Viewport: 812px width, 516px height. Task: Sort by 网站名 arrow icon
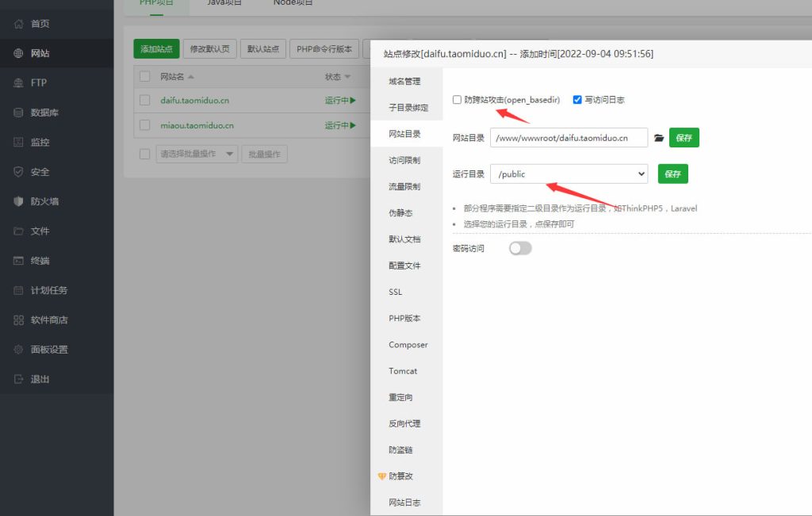191,77
